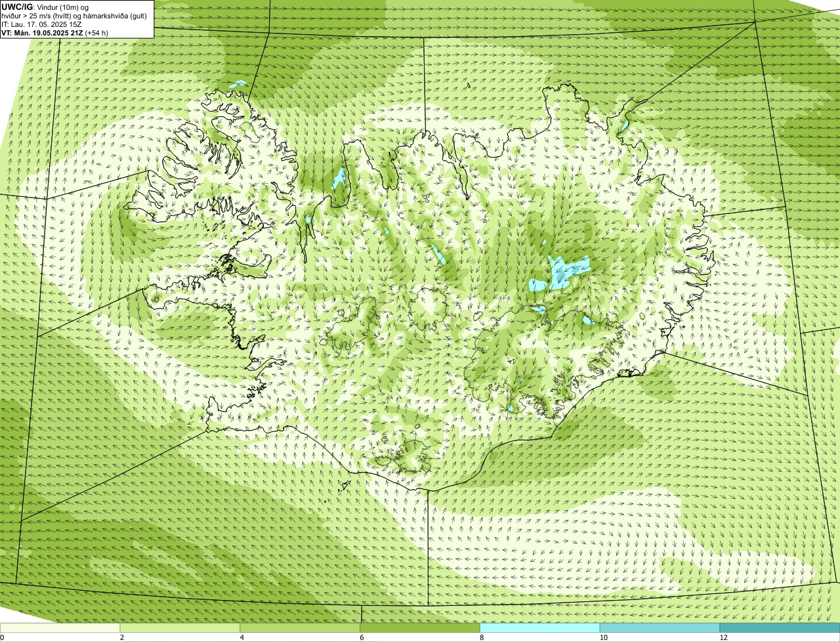The height and width of the screenshot is (642, 840).
Task: Pick the teal color segment above 12 m/s
Action: [x=780, y=628]
